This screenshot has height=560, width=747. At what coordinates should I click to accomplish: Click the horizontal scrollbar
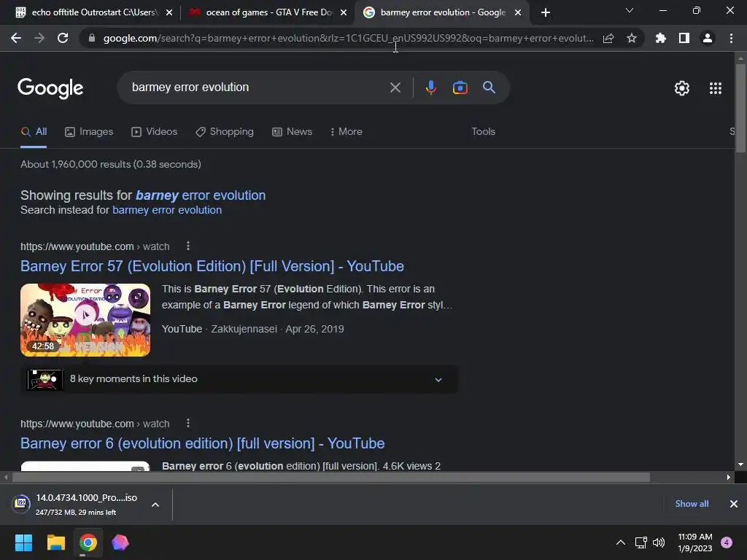(x=330, y=477)
